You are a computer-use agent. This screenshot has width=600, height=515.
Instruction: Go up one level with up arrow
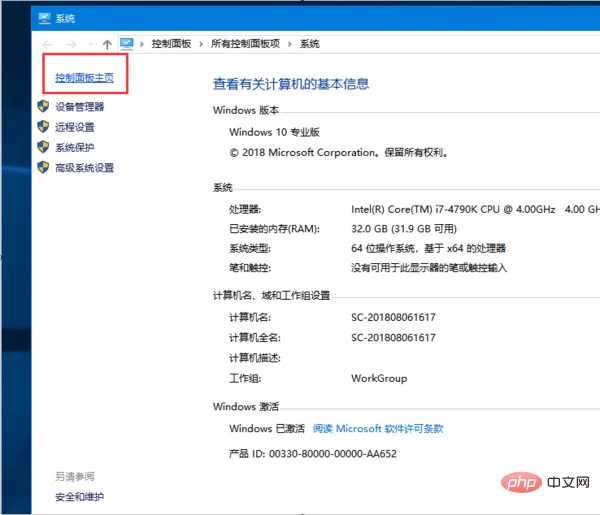107,44
